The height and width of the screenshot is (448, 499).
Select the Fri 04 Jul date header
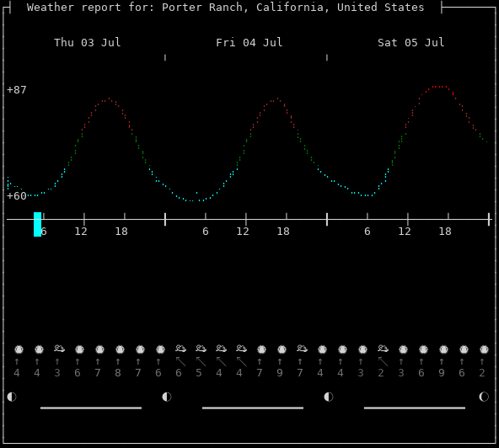(x=249, y=42)
